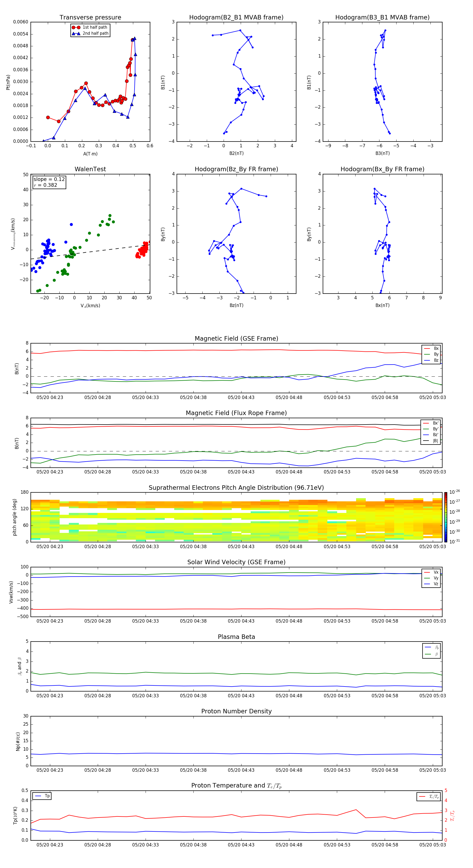Select "Vz" in the solar wind legend

(x=431, y=584)
